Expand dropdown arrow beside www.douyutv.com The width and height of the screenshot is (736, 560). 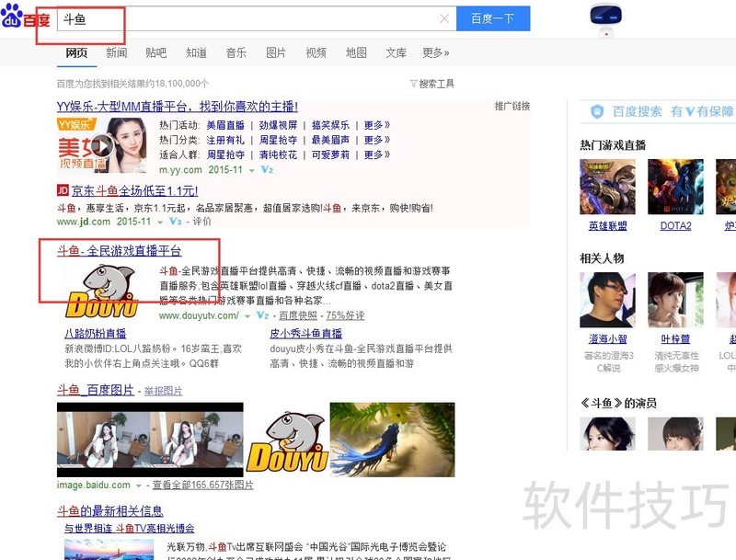click(247, 316)
